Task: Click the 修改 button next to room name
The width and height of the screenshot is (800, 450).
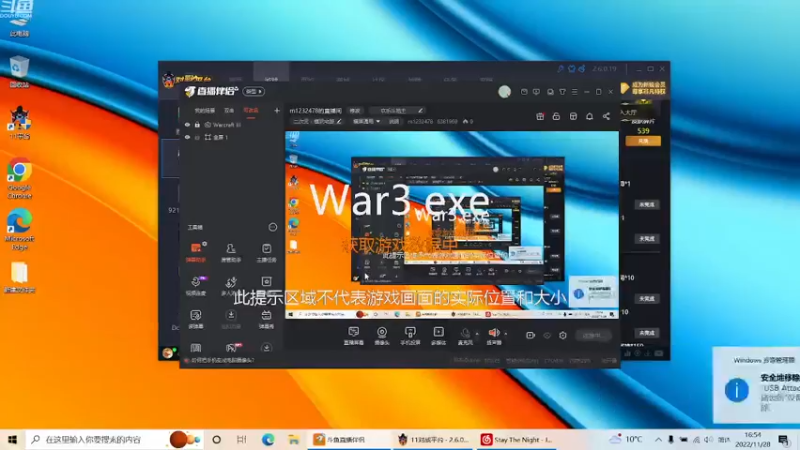Action: [x=355, y=111]
